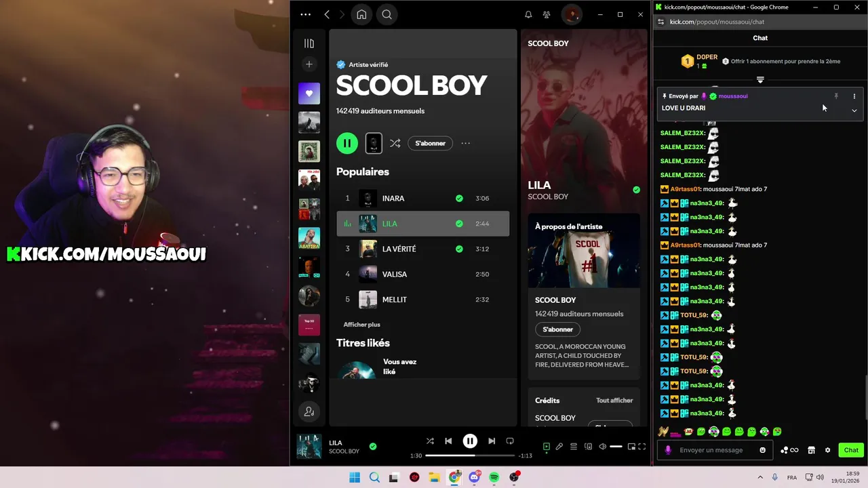Open Vous avez liké thumbnail
This screenshot has width=868, height=488.
357,369
